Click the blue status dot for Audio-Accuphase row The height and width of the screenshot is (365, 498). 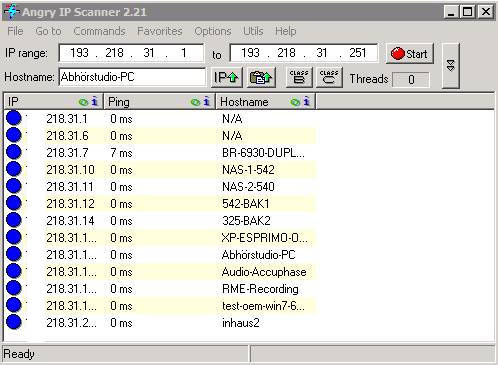(x=14, y=271)
